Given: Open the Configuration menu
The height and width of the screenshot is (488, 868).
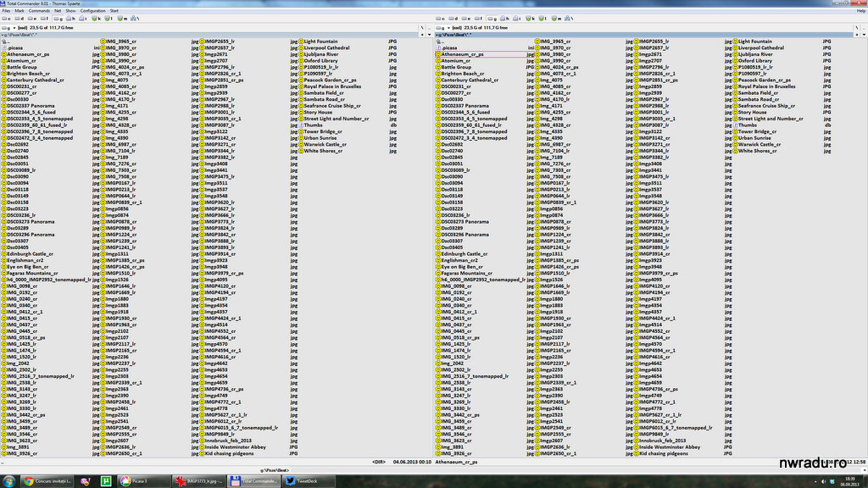Looking at the screenshot, I should (93, 10).
